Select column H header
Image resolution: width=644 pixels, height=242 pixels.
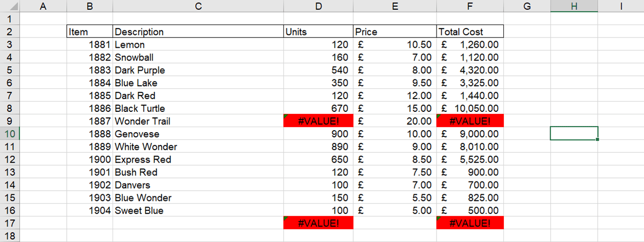coord(574,6)
